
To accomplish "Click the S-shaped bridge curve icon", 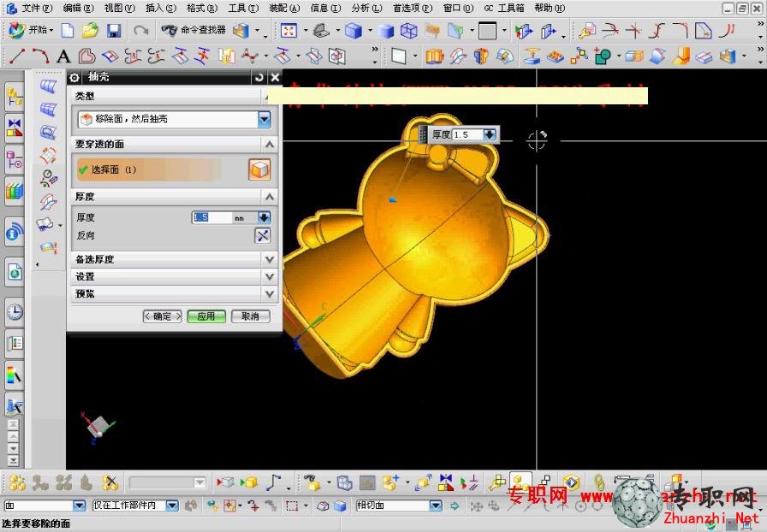I will tap(658, 32).
